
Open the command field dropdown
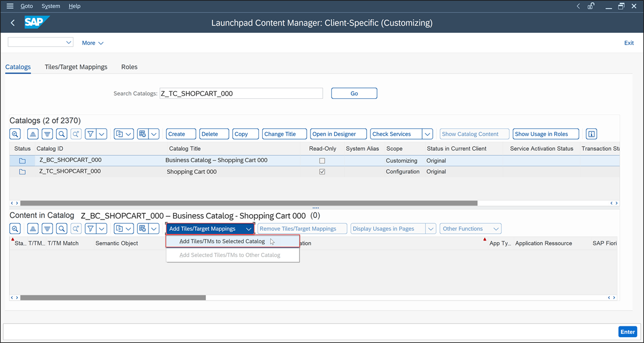coord(69,42)
